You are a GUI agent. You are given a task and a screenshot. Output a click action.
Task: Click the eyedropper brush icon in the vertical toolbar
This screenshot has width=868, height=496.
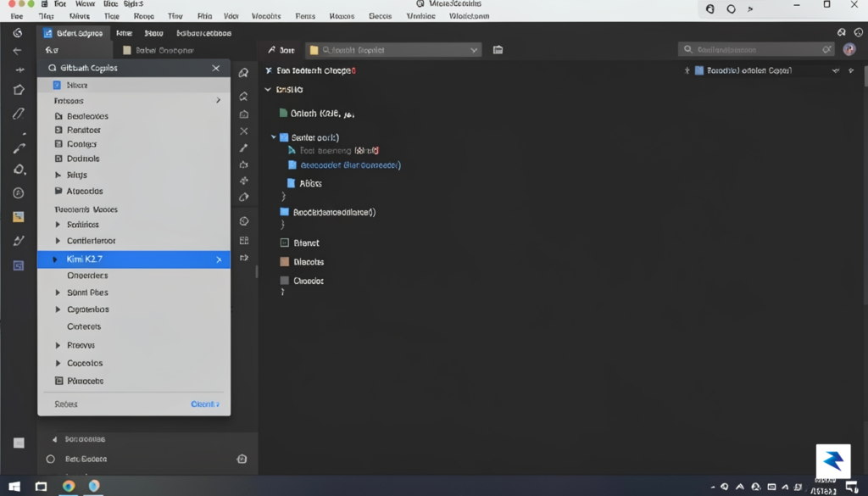243,148
